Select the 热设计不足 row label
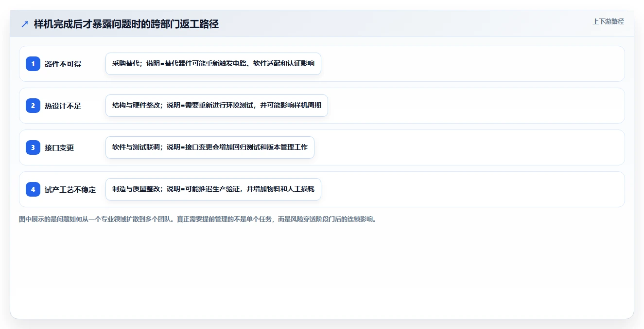 [63, 106]
